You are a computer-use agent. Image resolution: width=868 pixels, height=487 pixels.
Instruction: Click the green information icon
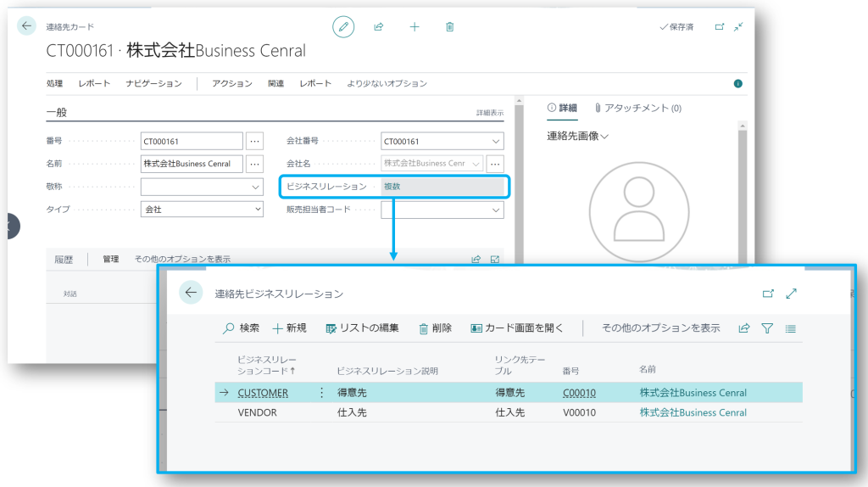738,84
